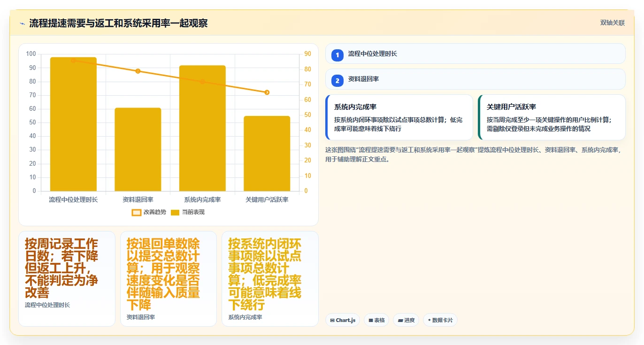Screen dimensions: 644x345
Task: Click the 关键用户活跃率 axis label under the chart
Action: click(267, 199)
